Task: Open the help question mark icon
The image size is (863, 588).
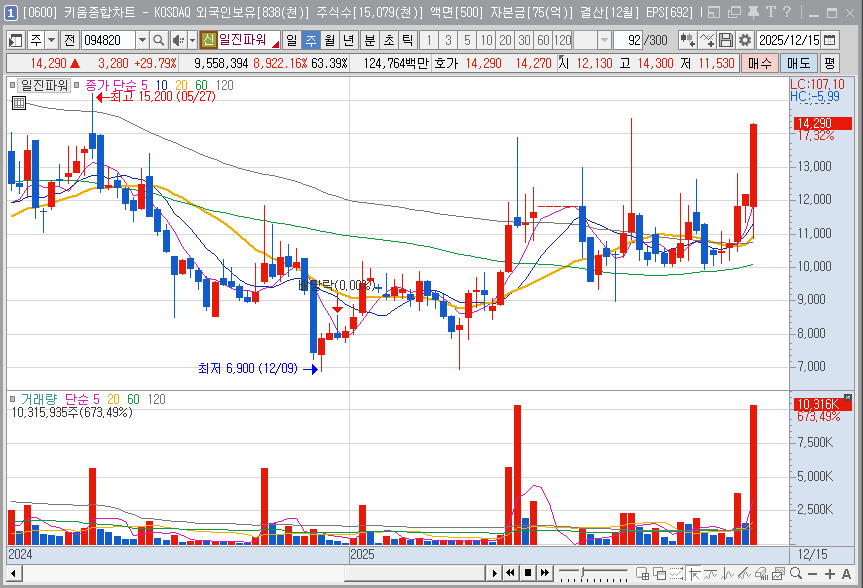Action: pos(787,12)
